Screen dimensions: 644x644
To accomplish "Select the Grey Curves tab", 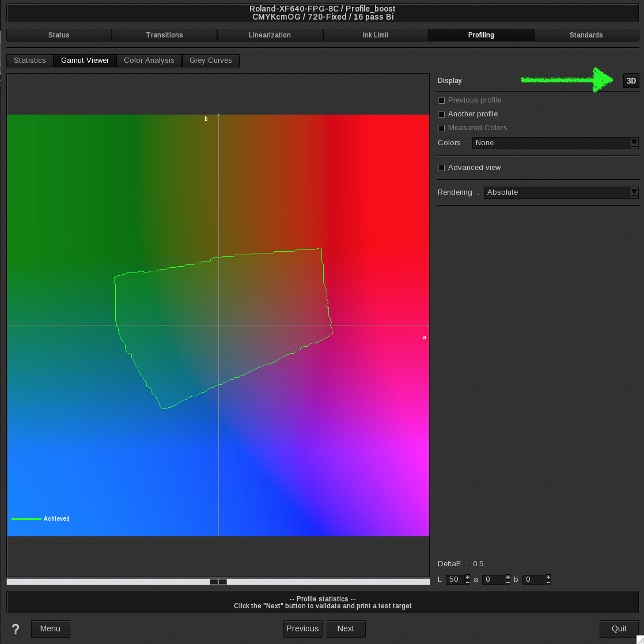I will tap(211, 60).
